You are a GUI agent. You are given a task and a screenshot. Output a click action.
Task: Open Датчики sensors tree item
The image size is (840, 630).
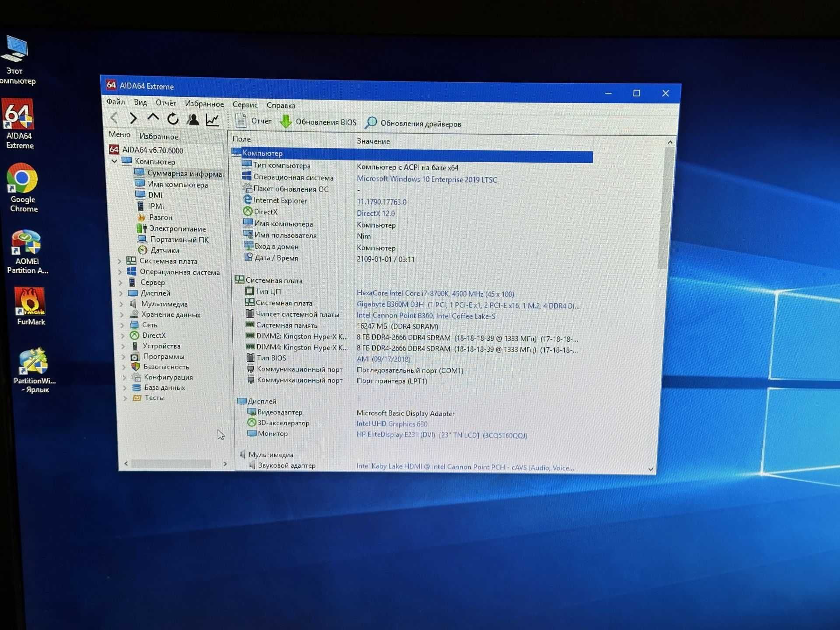point(158,250)
